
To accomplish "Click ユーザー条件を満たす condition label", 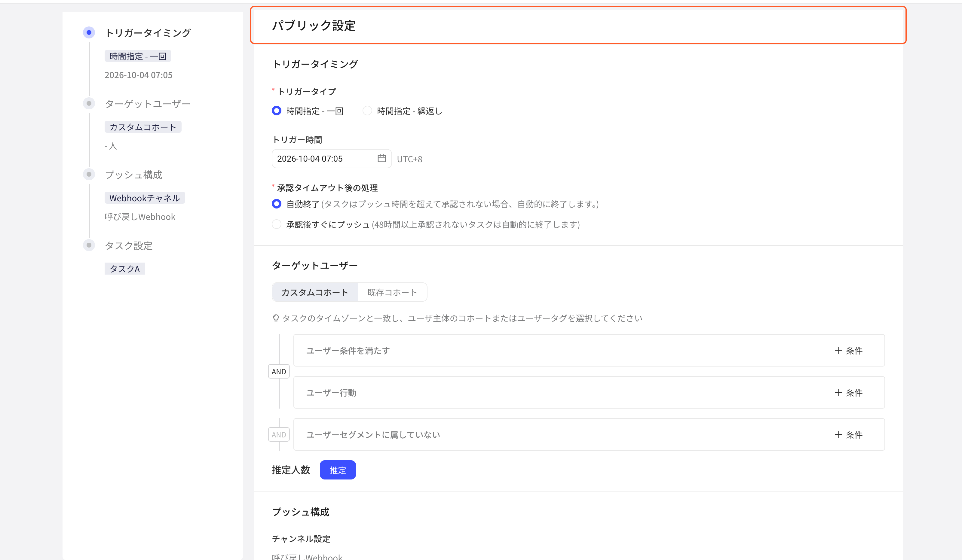I will coord(348,351).
